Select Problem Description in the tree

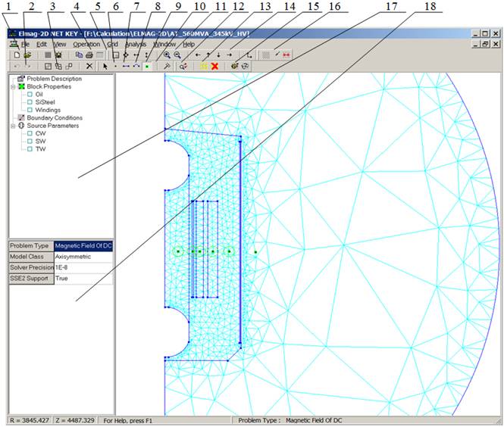coord(55,79)
